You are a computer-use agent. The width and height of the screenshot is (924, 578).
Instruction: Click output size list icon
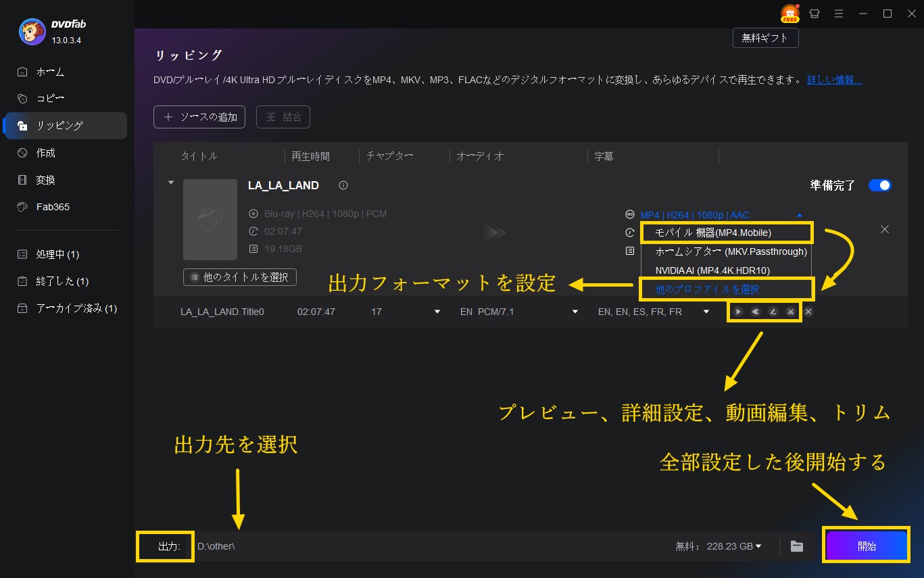pos(630,250)
